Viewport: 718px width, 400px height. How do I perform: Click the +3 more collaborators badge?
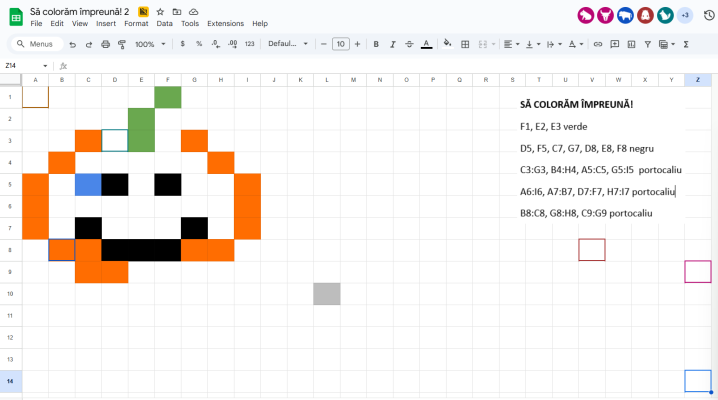pos(685,15)
